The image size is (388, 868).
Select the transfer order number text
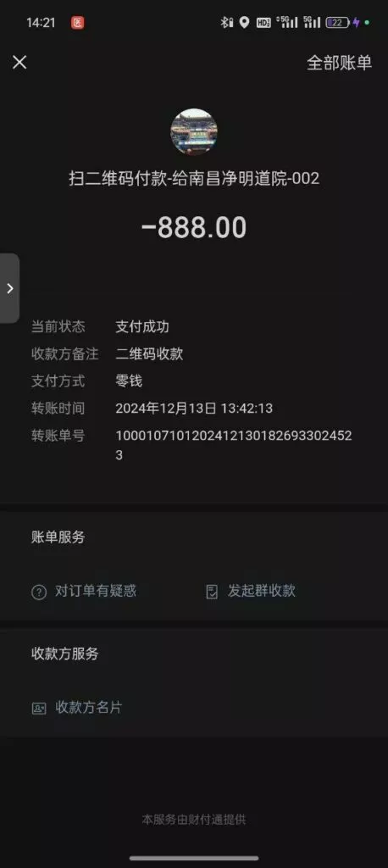234,445
